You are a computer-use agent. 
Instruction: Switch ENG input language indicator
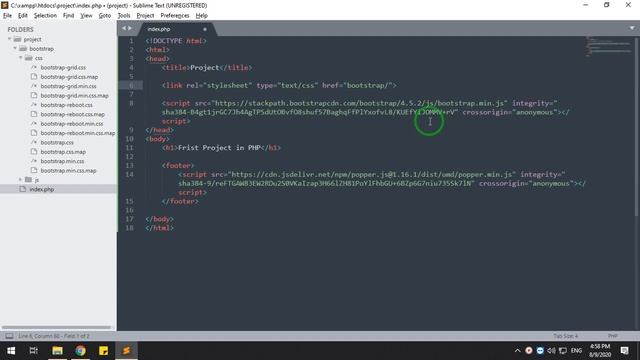click(x=576, y=351)
